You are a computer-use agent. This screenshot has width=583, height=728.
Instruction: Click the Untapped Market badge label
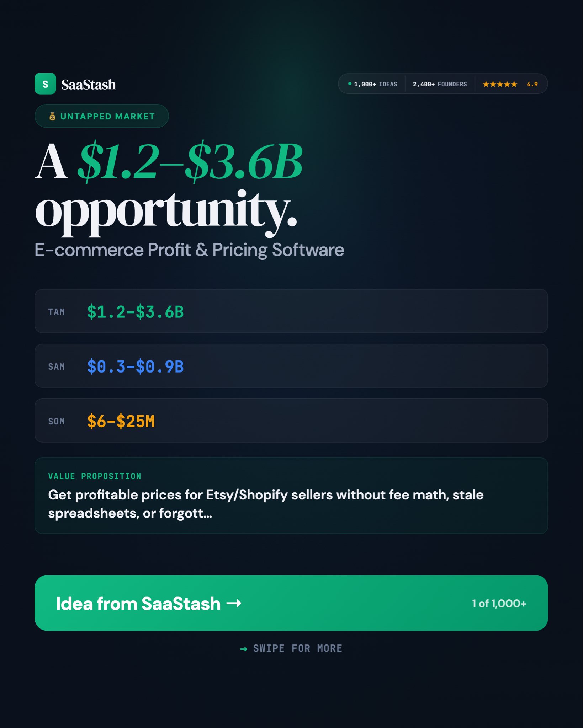coord(107,116)
